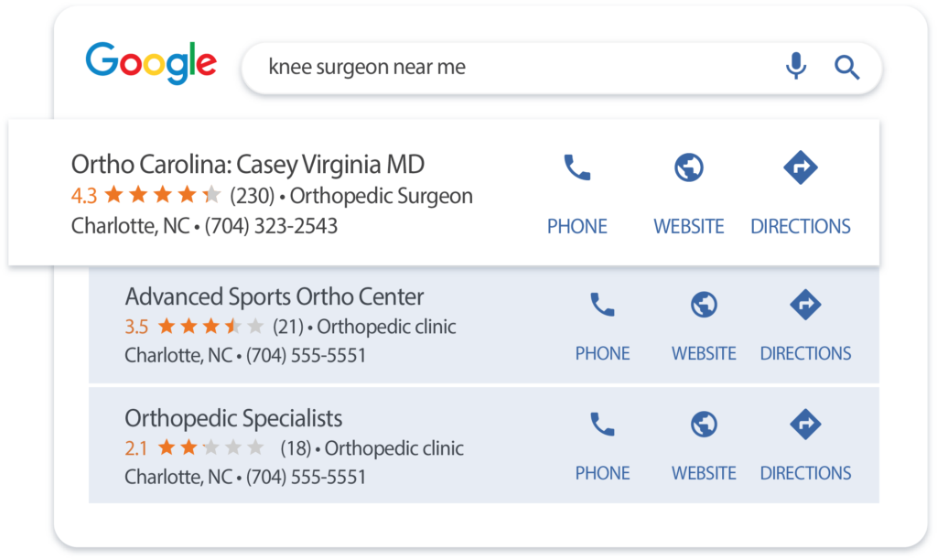Click the 4.3 star rating for Ortho Carolina
Screen dimensions: 937x560
(x=146, y=195)
